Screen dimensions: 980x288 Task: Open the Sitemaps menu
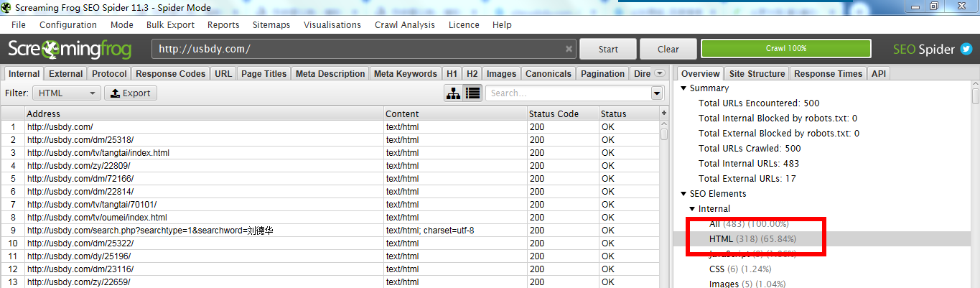click(x=271, y=24)
